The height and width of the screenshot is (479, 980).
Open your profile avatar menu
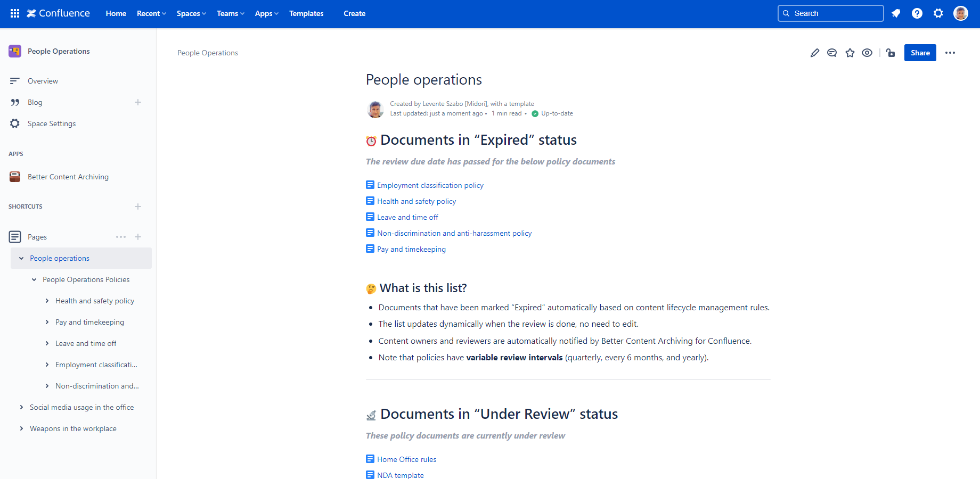coord(961,13)
